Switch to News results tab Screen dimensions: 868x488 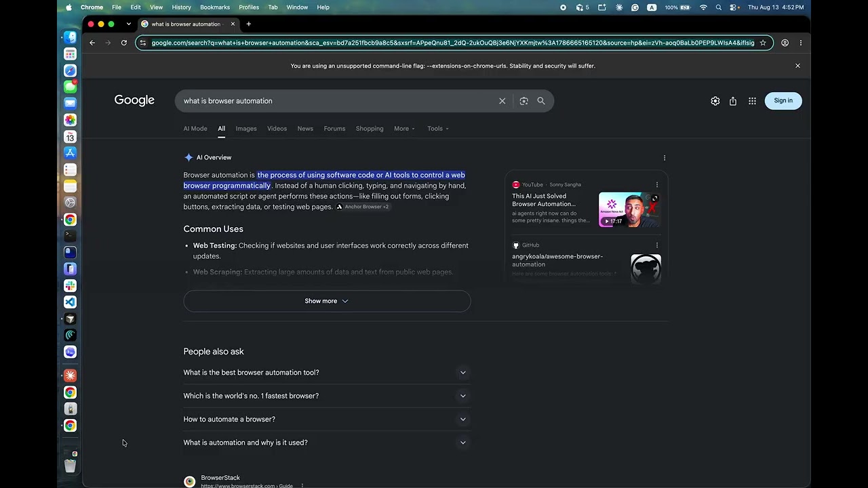tap(305, 129)
